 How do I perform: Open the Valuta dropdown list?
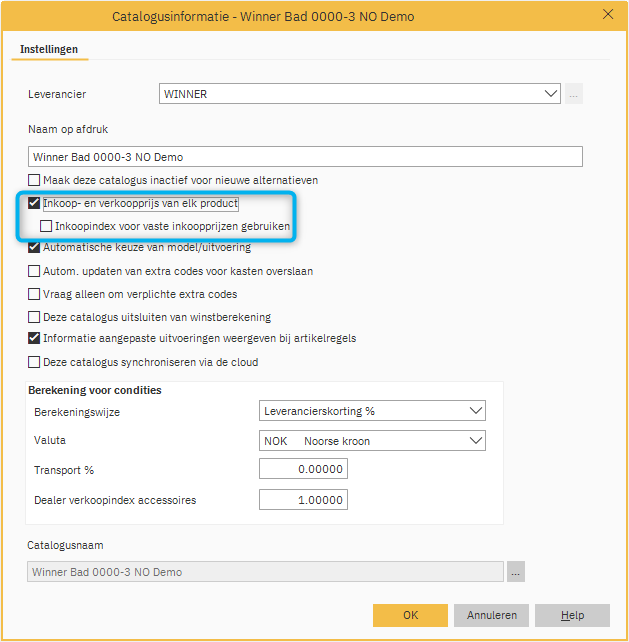(x=474, y=440)
